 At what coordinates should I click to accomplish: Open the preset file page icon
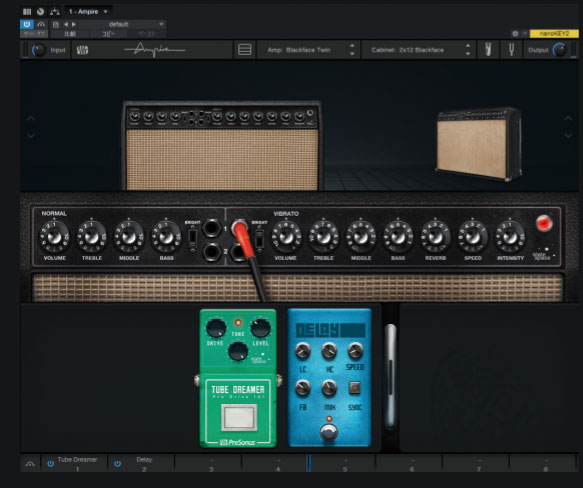(56, 25)
